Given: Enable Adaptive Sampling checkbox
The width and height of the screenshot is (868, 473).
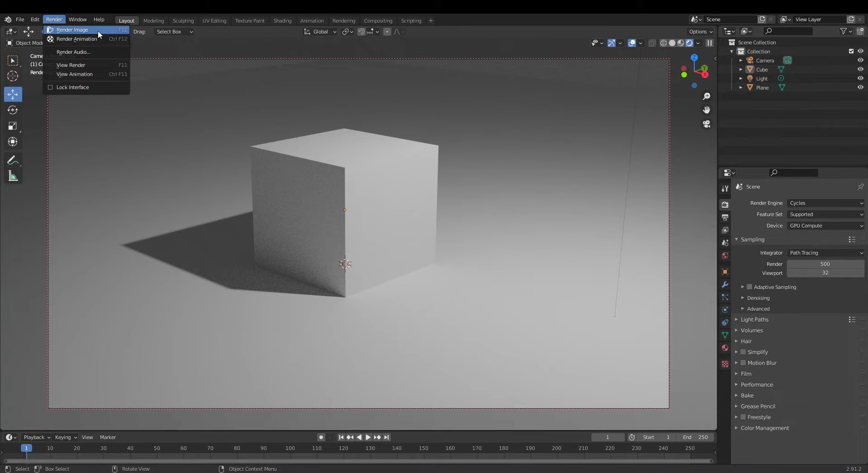Looking at the screenshot, I should point(749,287).
